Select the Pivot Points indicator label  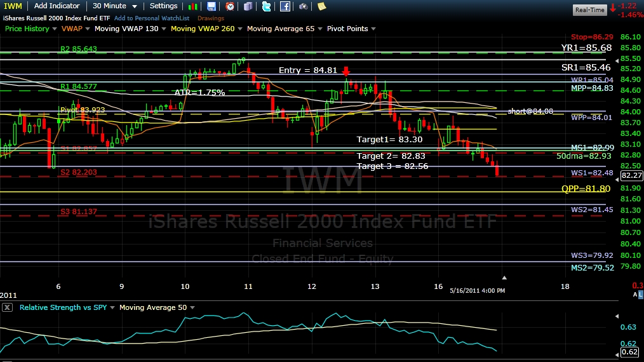coord(347,29)
